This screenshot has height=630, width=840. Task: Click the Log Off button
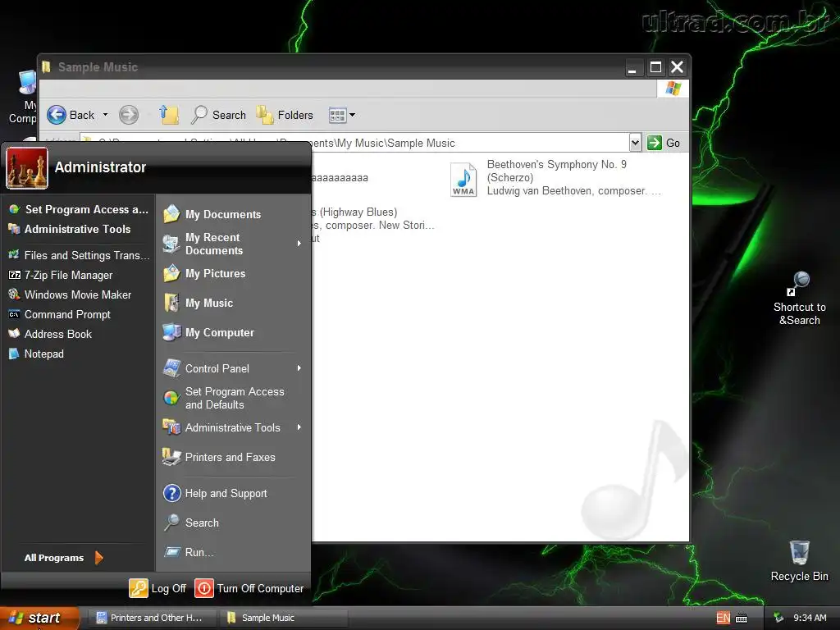[157, 588]
